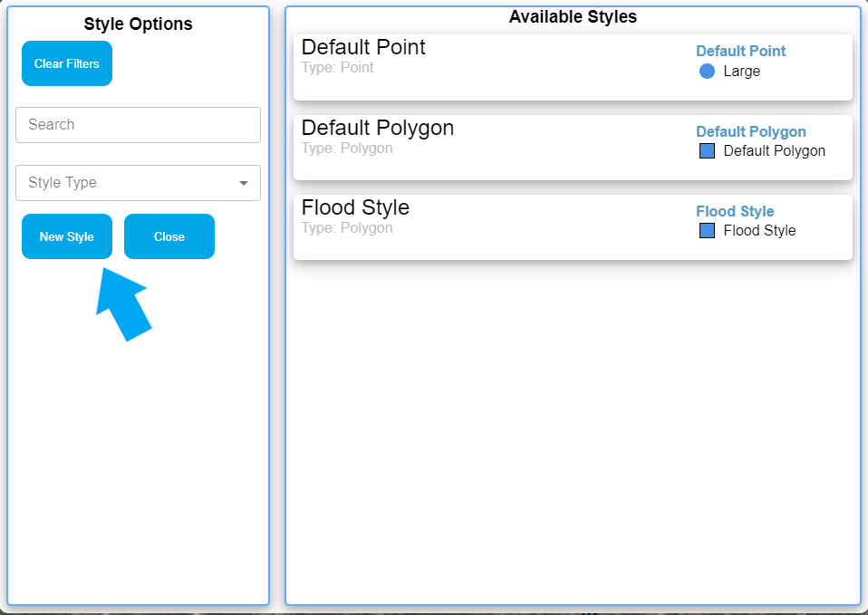The height and width of the screenshot is (615, 868).
Task: Click the Available Styles panel heading
Action: (x=573, y=17)
